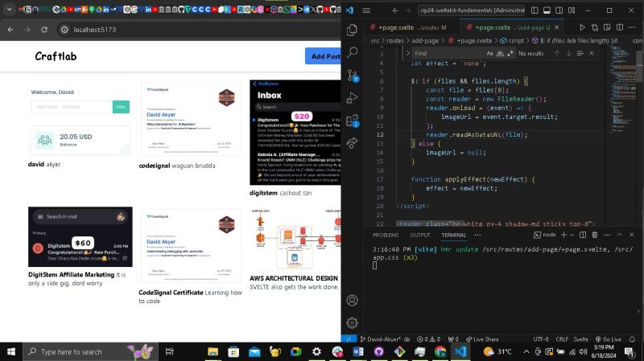Open preview to the side icon
The height and width of the screenshot is (361, 644).
[607, 27]
